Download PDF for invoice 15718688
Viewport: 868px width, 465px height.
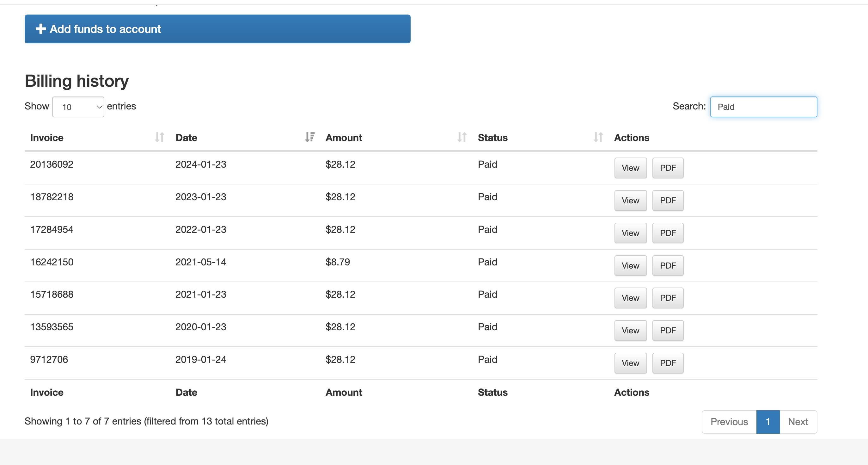[668, 298]
